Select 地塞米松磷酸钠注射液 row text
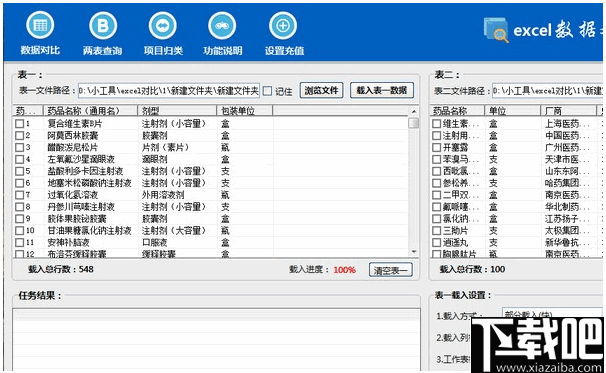 [90, 183]
